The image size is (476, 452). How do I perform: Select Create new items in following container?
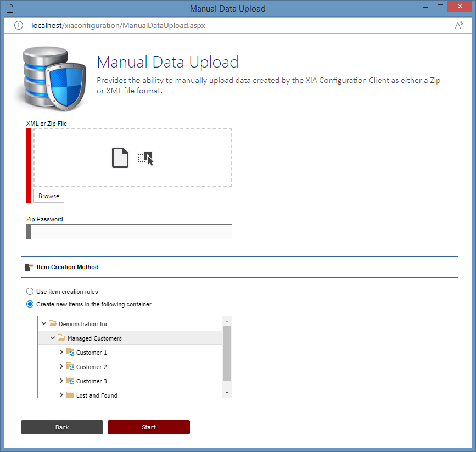tap(30, 304)
